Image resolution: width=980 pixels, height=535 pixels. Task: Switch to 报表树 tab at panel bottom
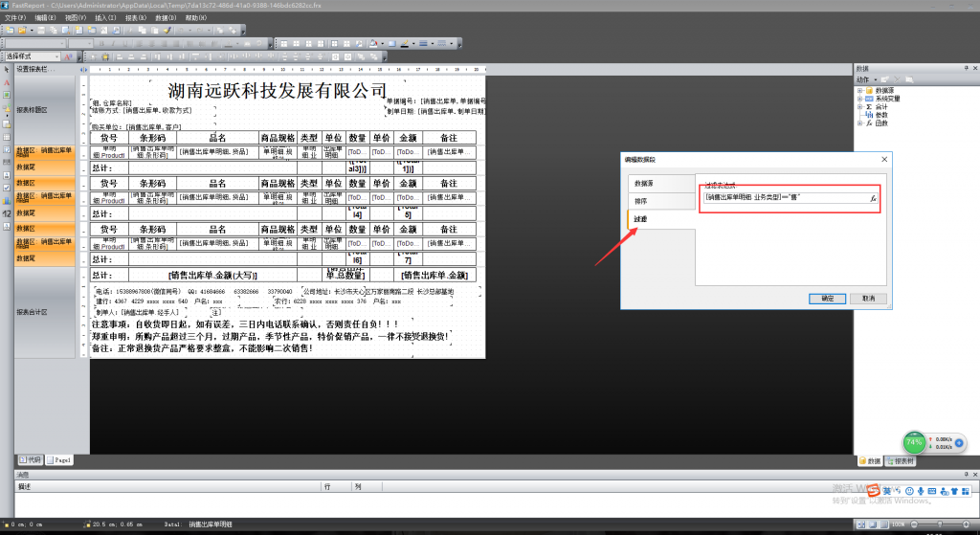(901, 461)
